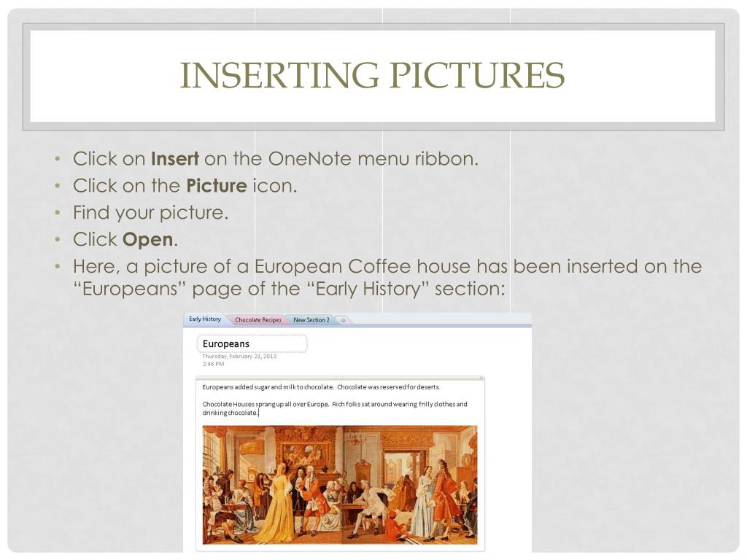Screen dimensions: 747x560
Task: Open the Early History section tab
Action: (204, 319)
